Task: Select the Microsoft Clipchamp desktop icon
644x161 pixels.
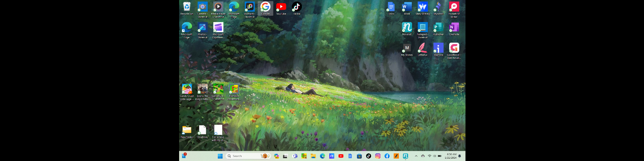Action: pos(218,30)
